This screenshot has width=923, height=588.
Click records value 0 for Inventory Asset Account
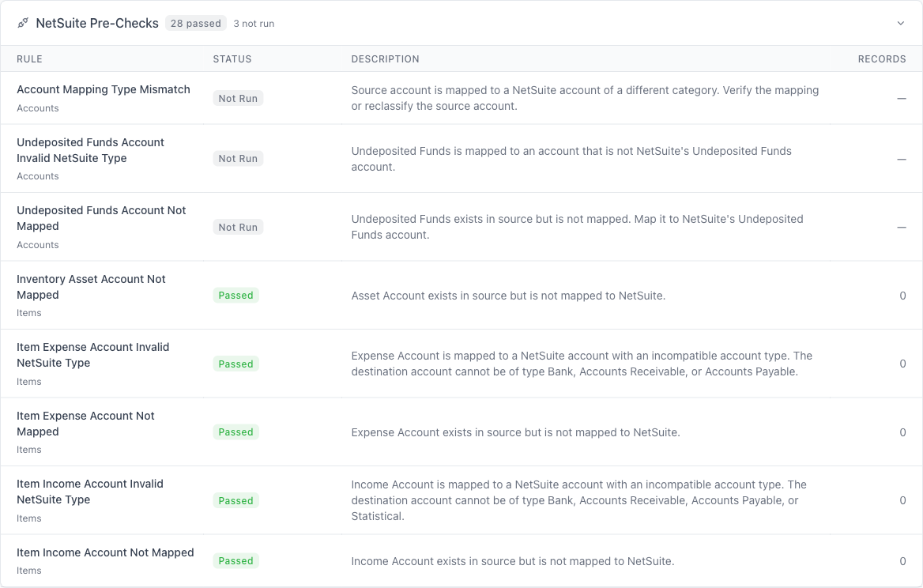click(902, 296)
